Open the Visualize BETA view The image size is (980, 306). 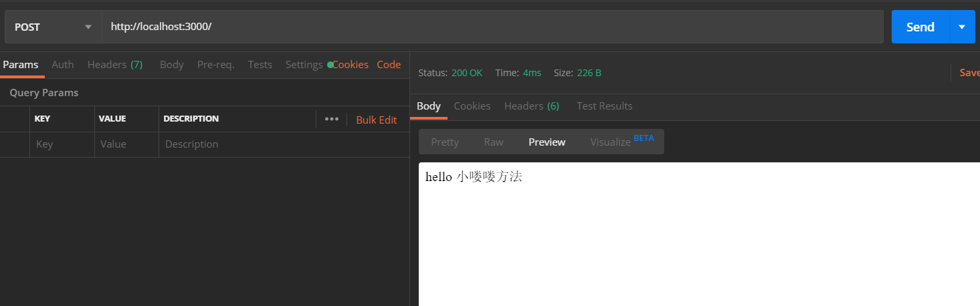click(622, 141)
